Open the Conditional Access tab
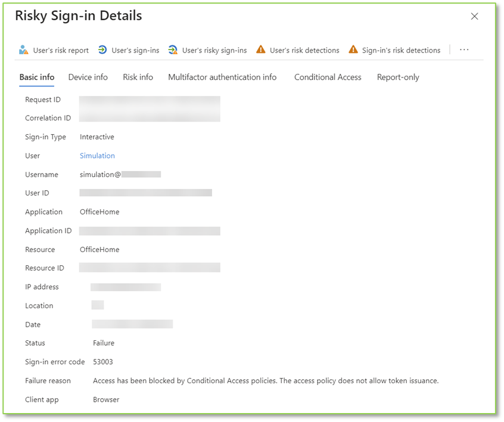The image size is (504, 422). pos(327,77)
